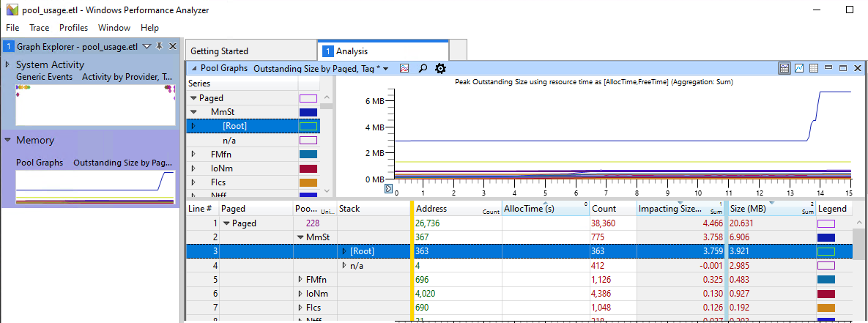Click the magnifier search icon in Pool Graphs toolbar
This screenshot has width=868, height=323.
[423, 69]
